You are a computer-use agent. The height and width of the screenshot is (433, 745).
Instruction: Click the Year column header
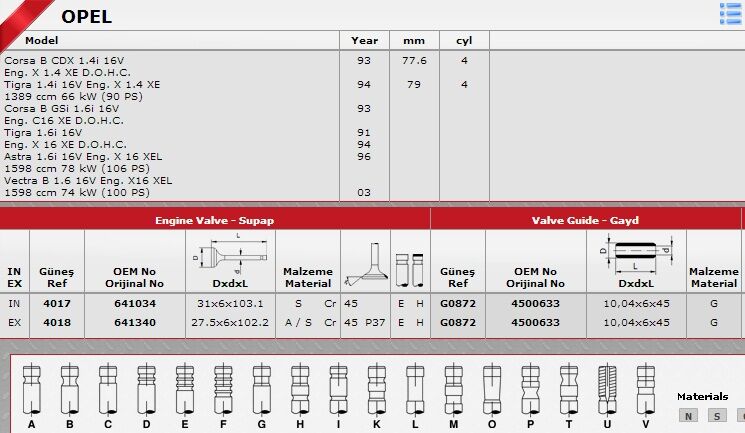coord(364,41)
